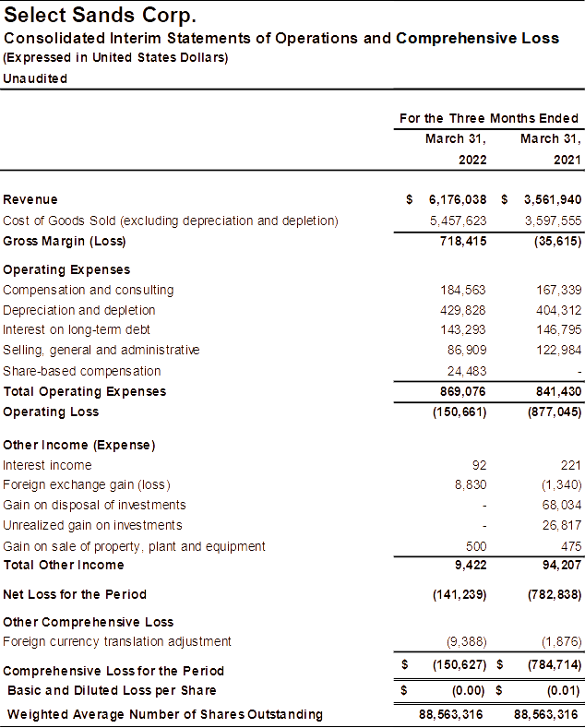Click Foreign exchange gain (loss) label
585x728 pixels.
[87, 485]
